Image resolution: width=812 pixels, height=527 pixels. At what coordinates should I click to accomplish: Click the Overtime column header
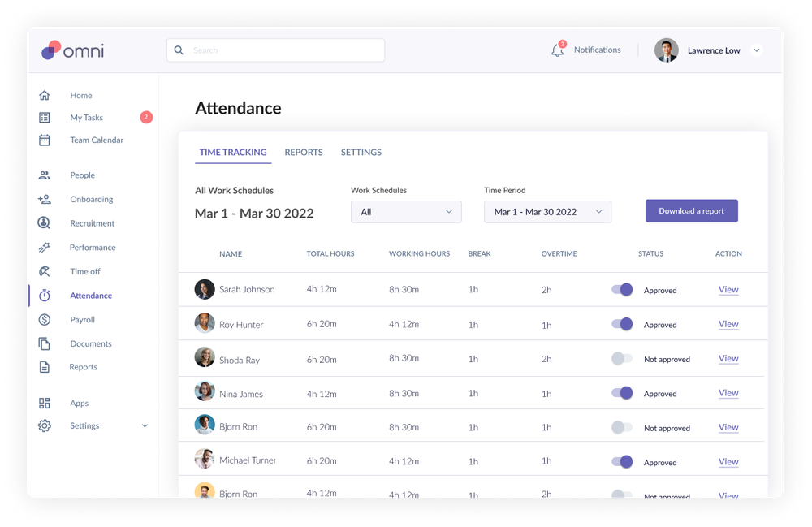pos(559,253)
